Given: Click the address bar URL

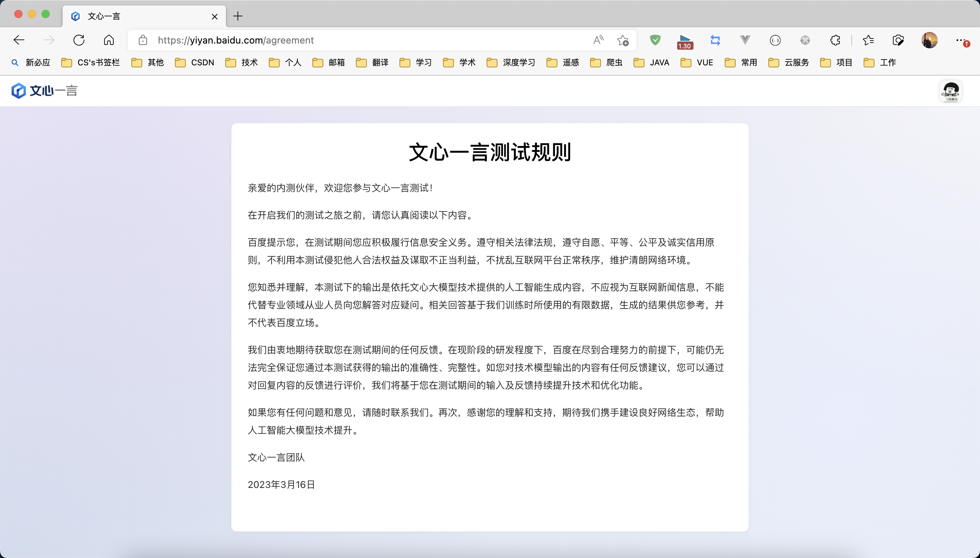Looking at the screenshot, I should (x=236, y=40).
